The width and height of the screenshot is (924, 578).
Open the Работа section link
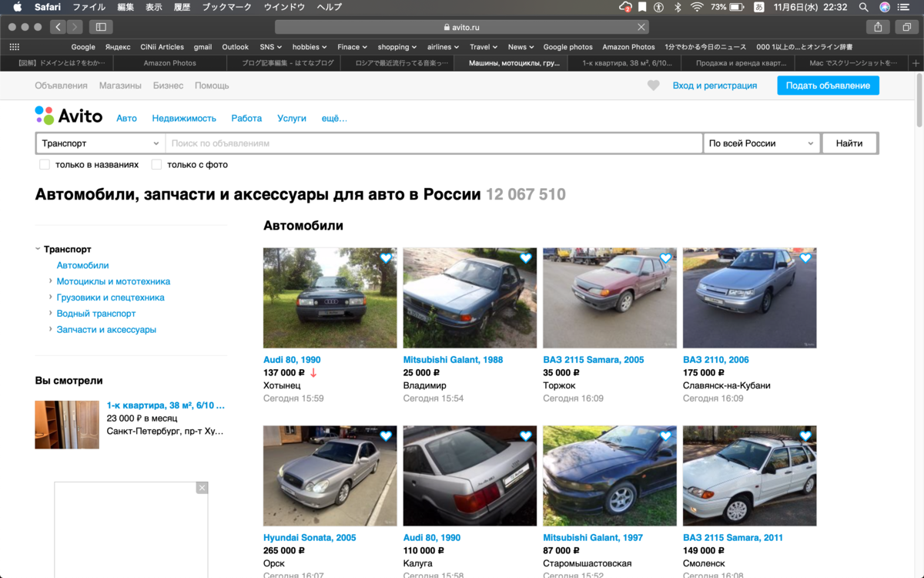(x=246, y=119)
